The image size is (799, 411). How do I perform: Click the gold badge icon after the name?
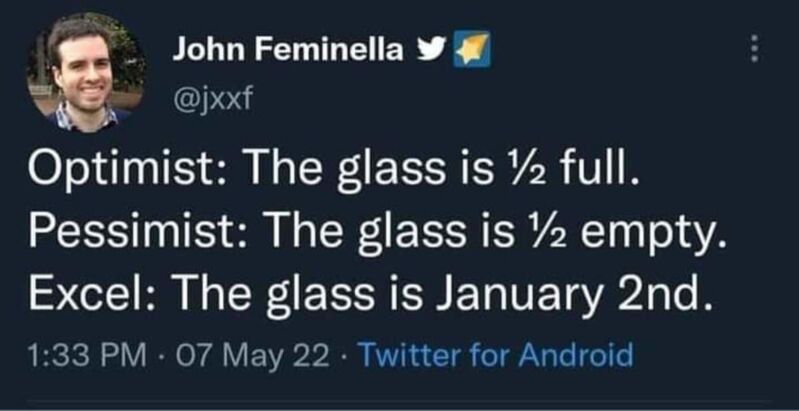[472, 49]
